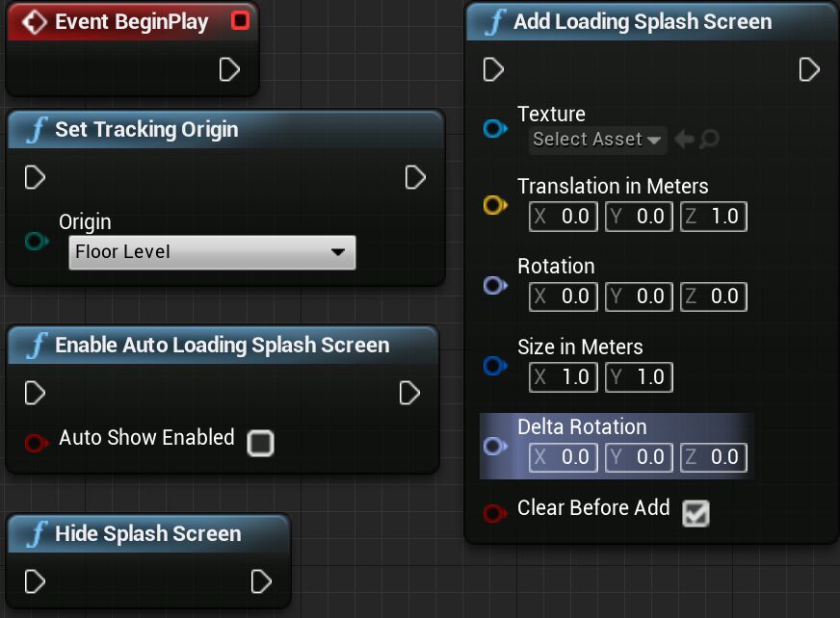Click the function icon on Hide Splash Screen

[x=38, y=534]
